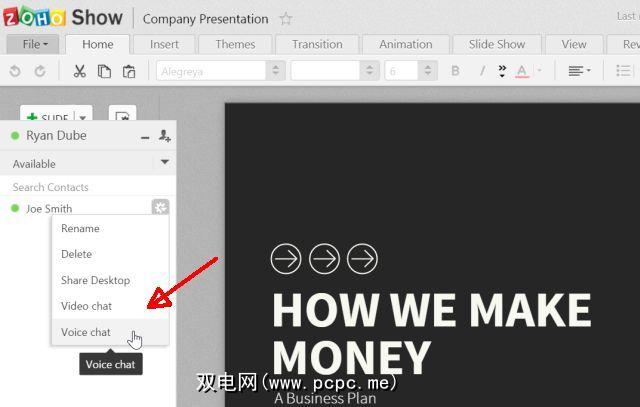Image resolution: width=640 pixels, height=407 pixels.
Task: Choose Share Desktop from contact menu
Action: coord(110,280)
